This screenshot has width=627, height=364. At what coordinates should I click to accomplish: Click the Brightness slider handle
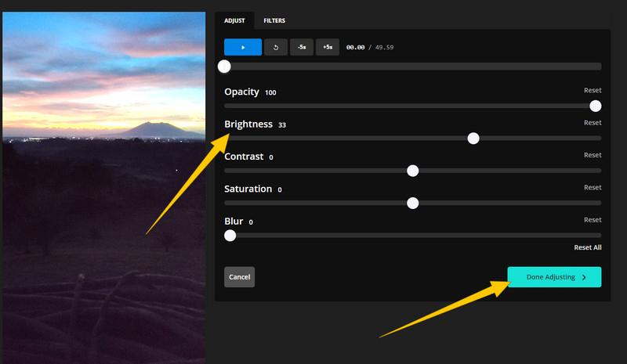click(473, 139)
